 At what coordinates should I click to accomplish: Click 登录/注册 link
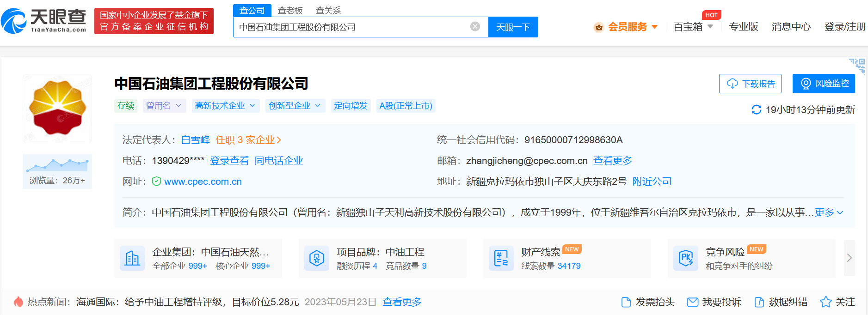(x=845, y=27)
